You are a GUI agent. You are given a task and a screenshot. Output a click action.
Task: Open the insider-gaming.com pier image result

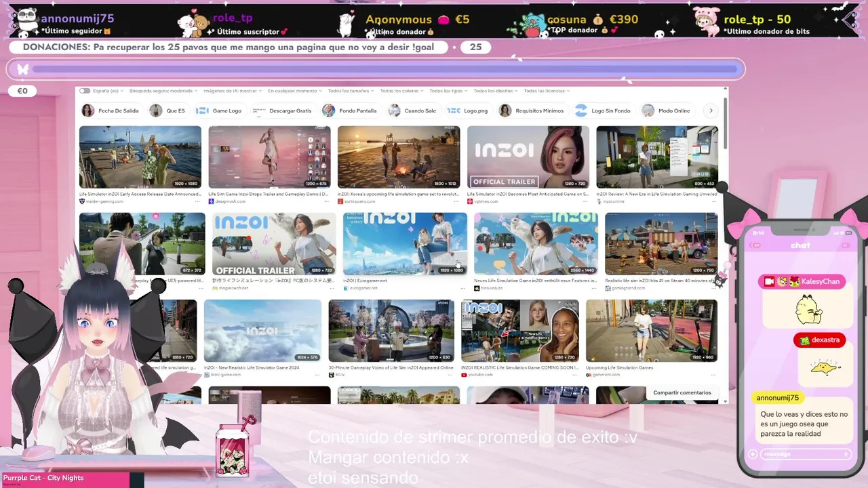140,157
